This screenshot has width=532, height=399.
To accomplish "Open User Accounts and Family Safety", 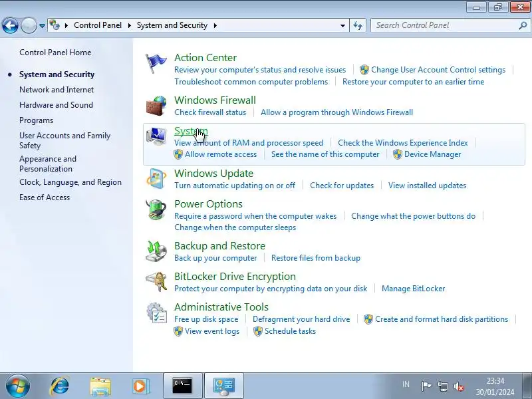I will coord(65,140).
